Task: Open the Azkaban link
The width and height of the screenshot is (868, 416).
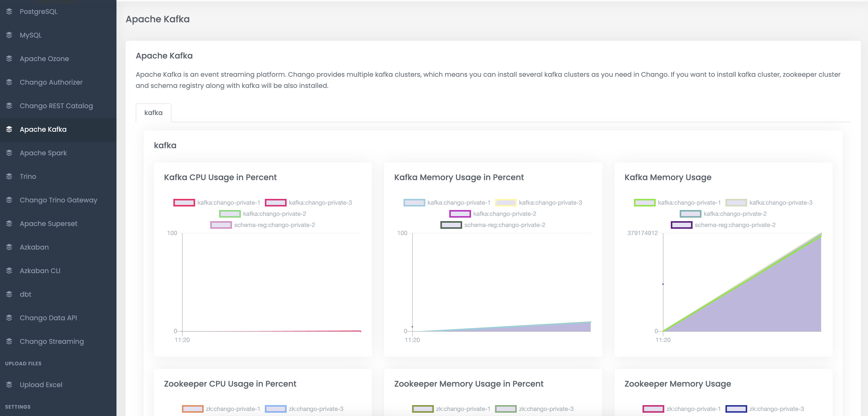Action: pos(58,247)
